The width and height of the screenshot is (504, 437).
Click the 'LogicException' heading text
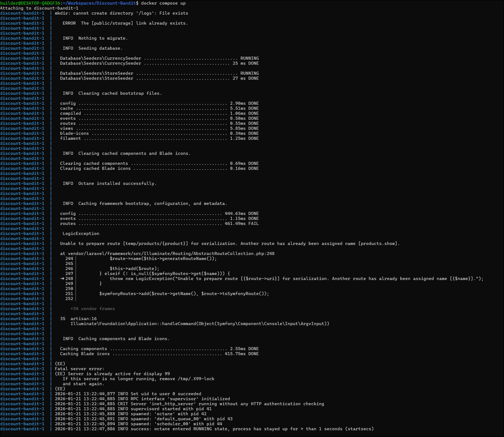[81, 233]
